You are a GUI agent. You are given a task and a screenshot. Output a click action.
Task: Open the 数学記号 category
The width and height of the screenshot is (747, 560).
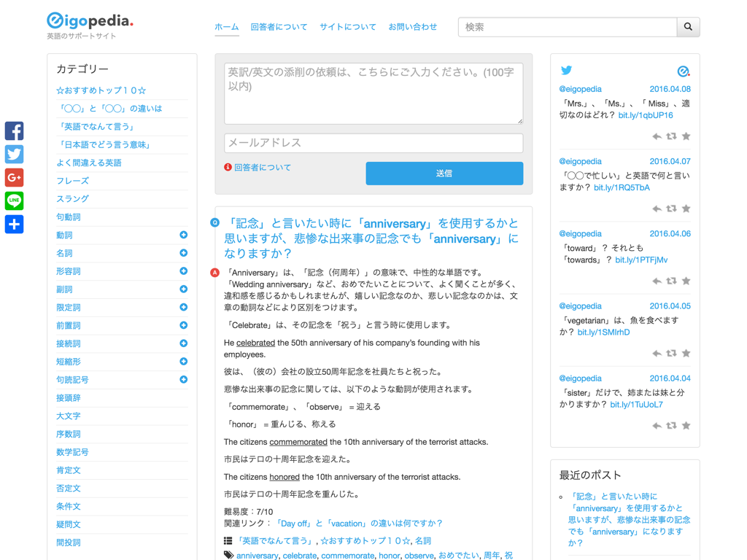coord(72,452)
